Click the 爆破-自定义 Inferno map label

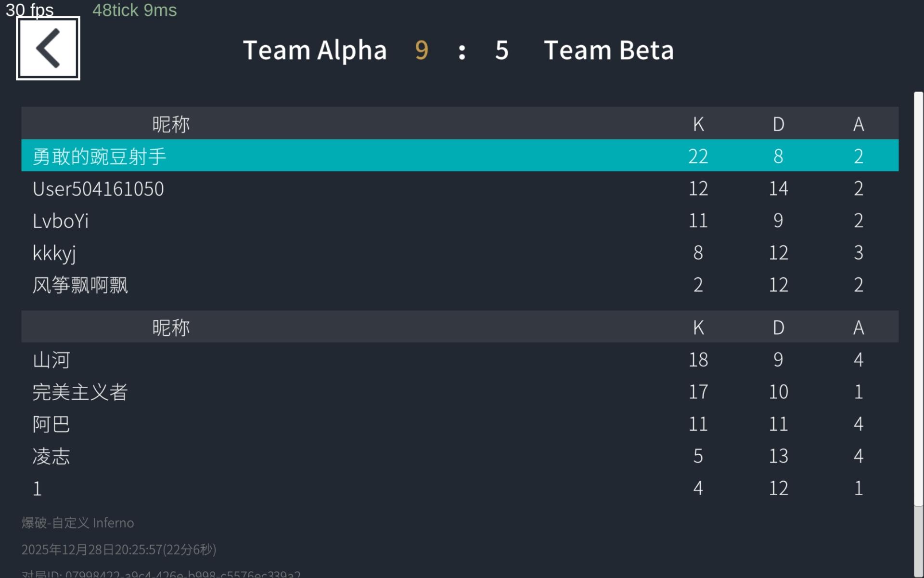click(78, 523)
